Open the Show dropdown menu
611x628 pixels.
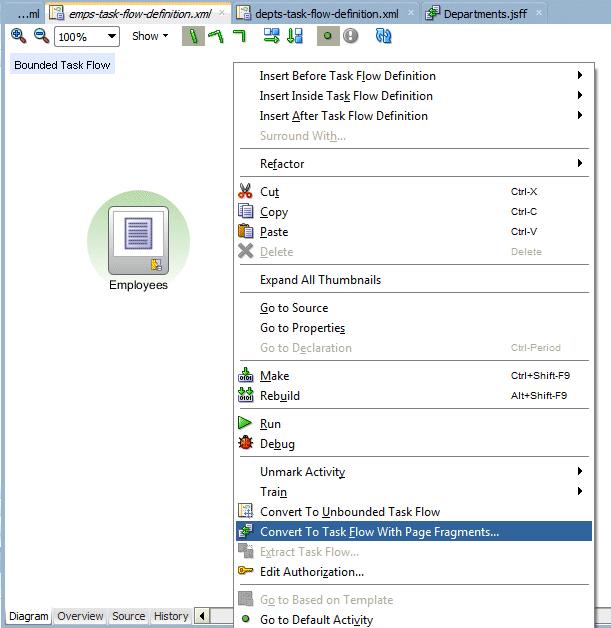pyautogui.click(x=150, y=36)
